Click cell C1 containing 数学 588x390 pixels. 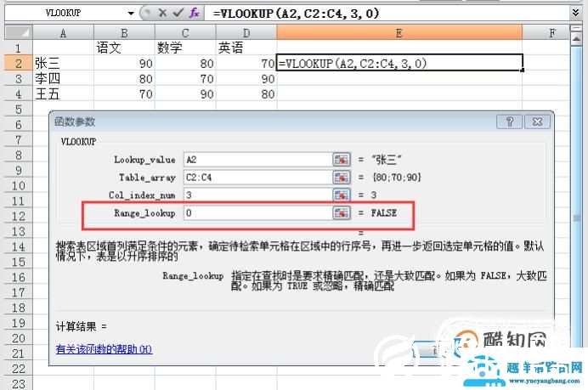[185, 48]
